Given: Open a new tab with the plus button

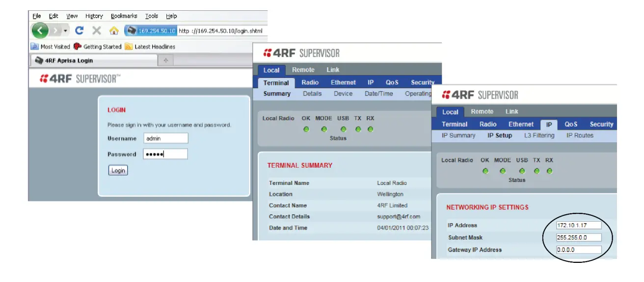Looking at the screenshot, I should click(165, 61).
